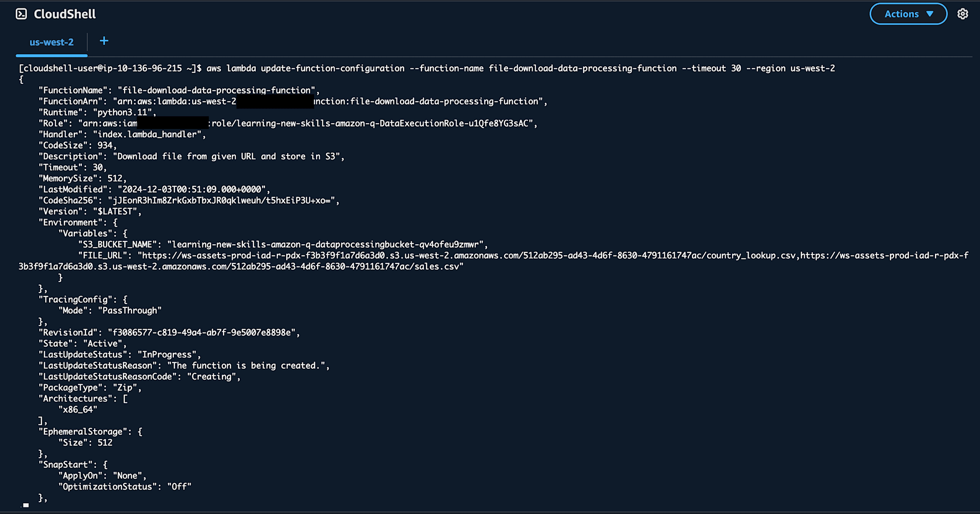This screenshot has height=514, width=980.
Task: Click the "FILE_URL" variable line
Action: tap(523, 256)
